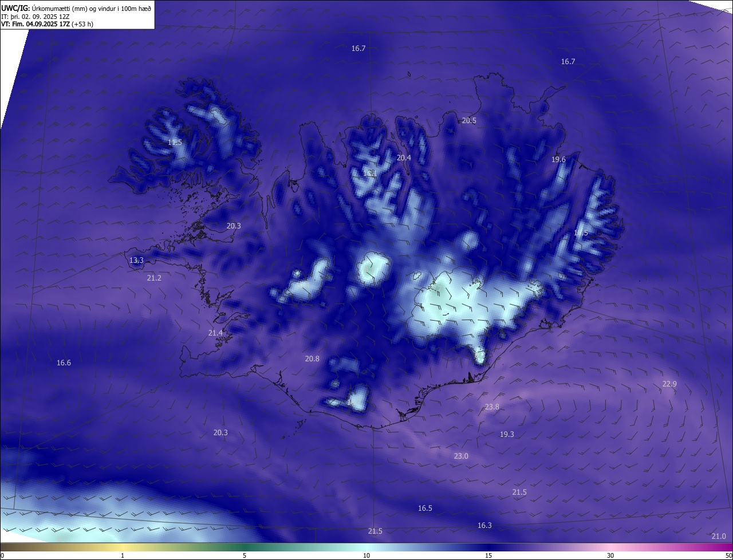Select the 1 tick on the color scale
733x560 pixels.
tap(123, 556)
